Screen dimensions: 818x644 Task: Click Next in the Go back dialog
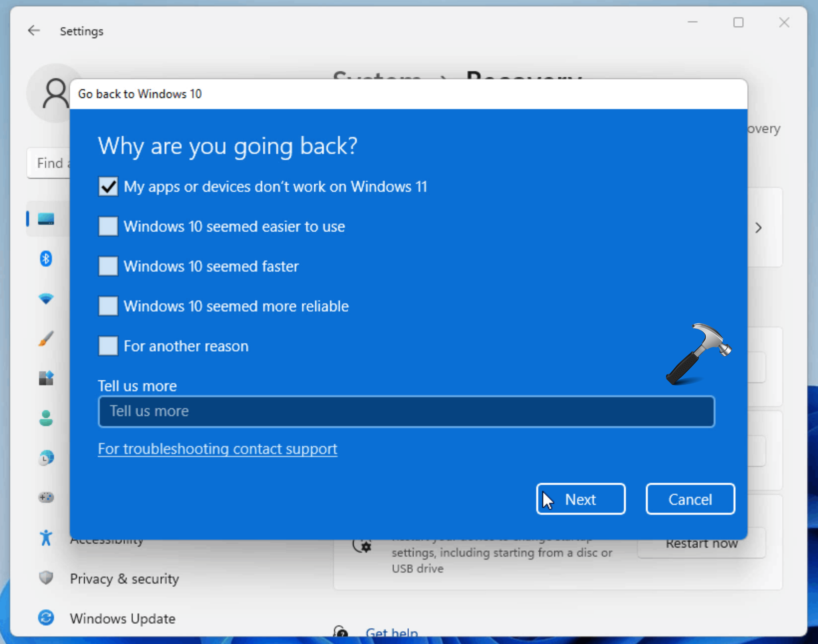click(580, 499)
